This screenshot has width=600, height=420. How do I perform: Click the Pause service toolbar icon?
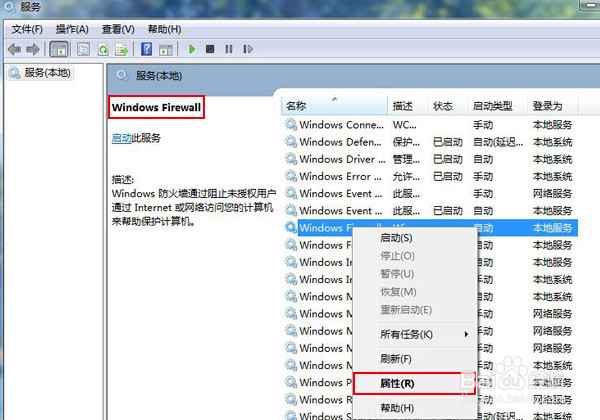pos(228,49)
